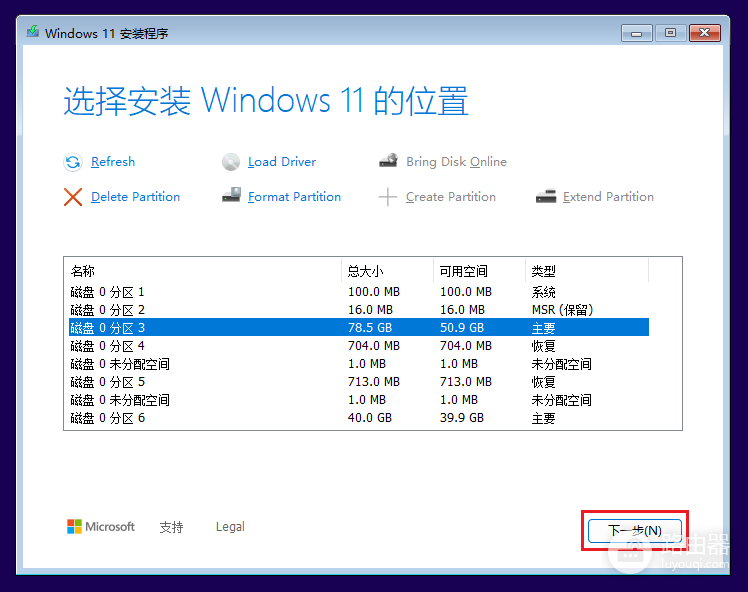
Task: Click the 78.5 GB size cell
Action: [x=370, y=328]
